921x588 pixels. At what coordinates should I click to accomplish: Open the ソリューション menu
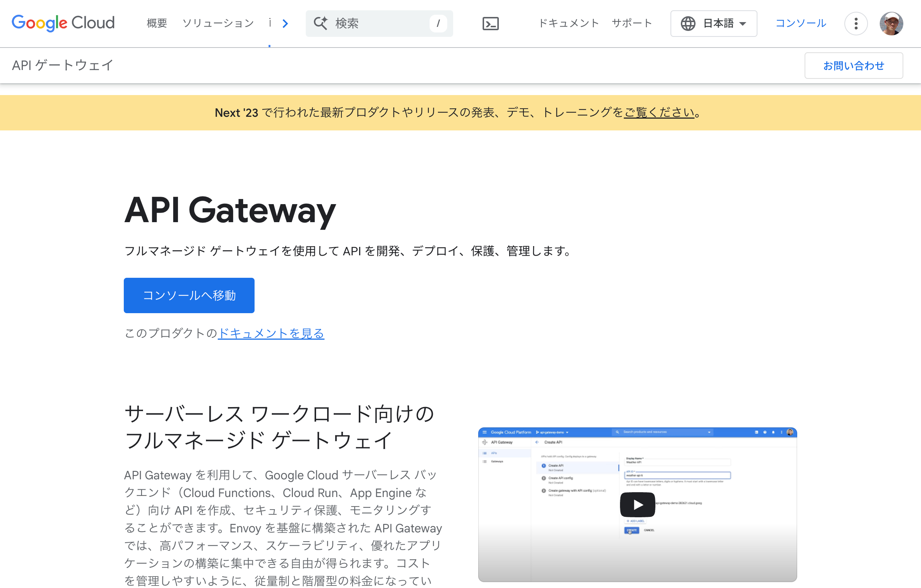click(218, 23)
